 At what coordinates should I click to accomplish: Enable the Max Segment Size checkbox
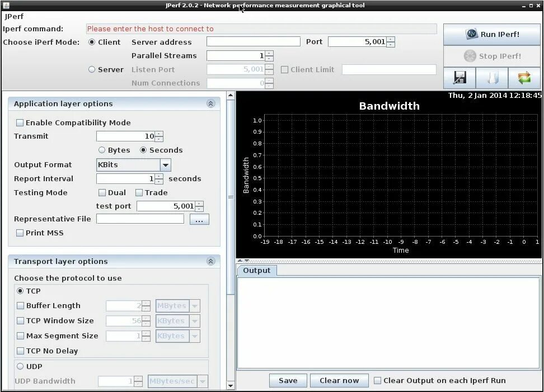coord(21,336)
